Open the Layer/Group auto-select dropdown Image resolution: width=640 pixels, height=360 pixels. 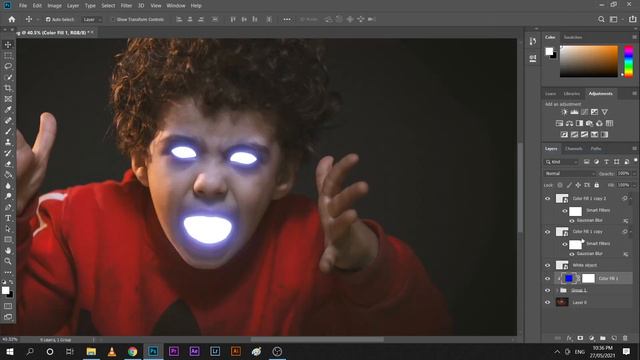(92, 19)
